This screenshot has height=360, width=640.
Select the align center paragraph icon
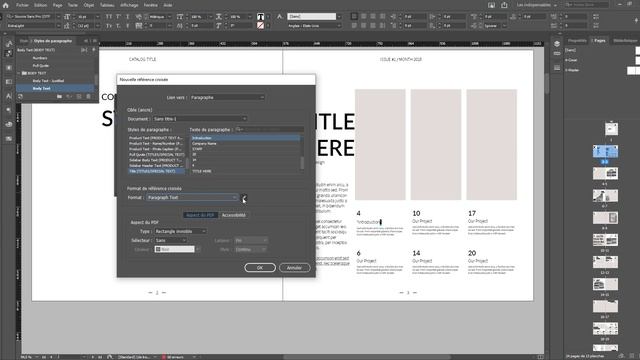[x=364, y=17]
